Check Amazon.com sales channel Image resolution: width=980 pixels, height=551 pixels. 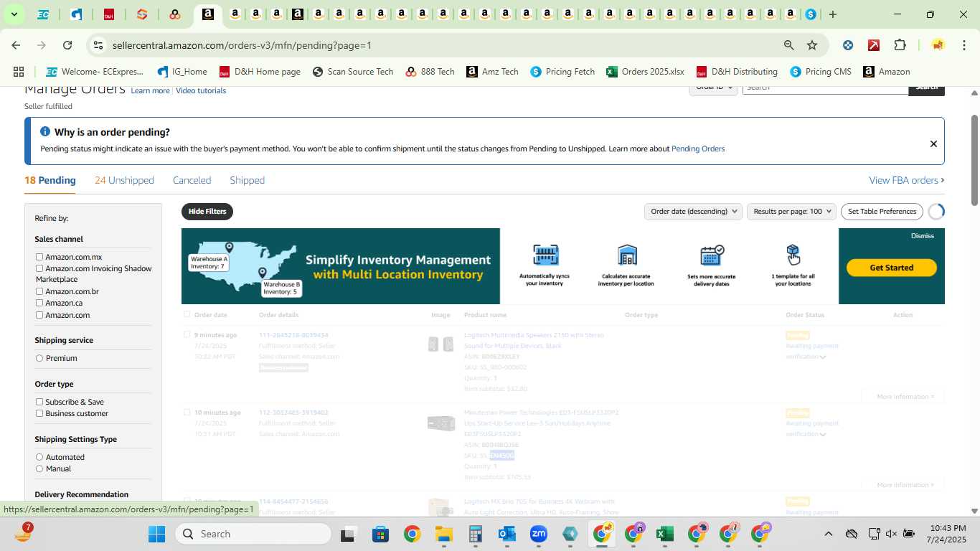(x=39, y=315)
